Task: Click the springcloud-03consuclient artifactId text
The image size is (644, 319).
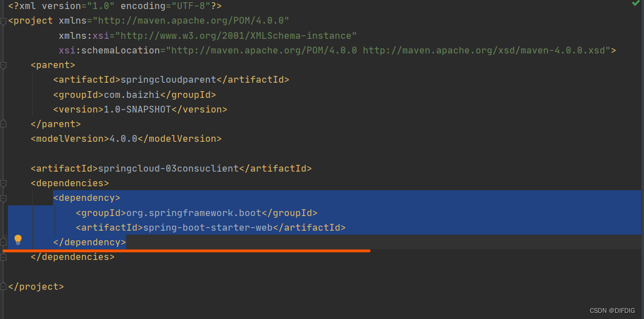Action: 168,169
